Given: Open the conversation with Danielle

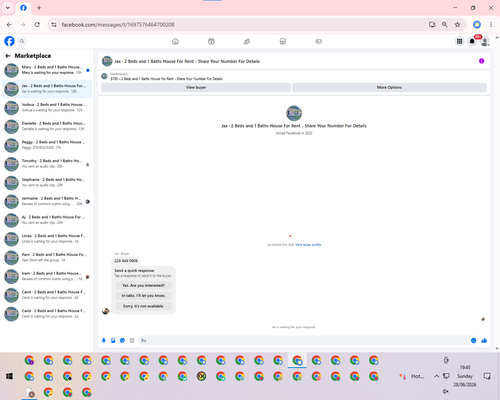Looking at the screenshot, I should click(47, 126).
